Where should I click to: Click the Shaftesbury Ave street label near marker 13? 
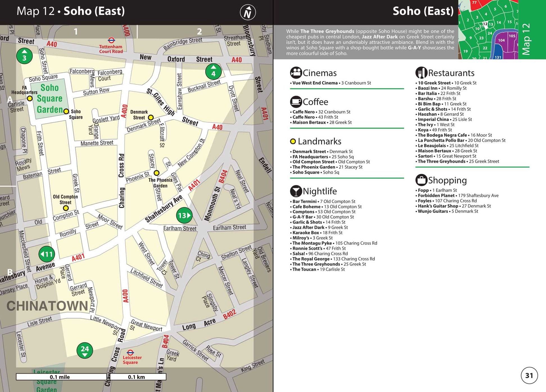tap(164, 208)
